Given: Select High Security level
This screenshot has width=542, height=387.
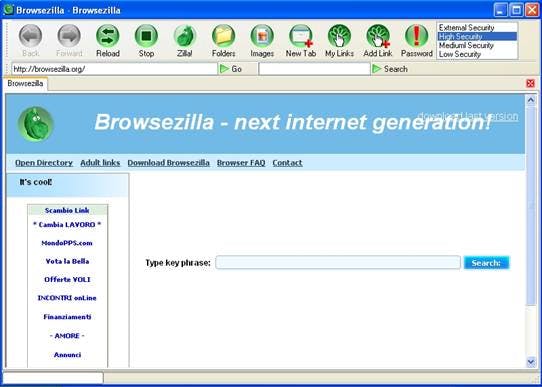Looking at the screenshot, I should point(477,36).
